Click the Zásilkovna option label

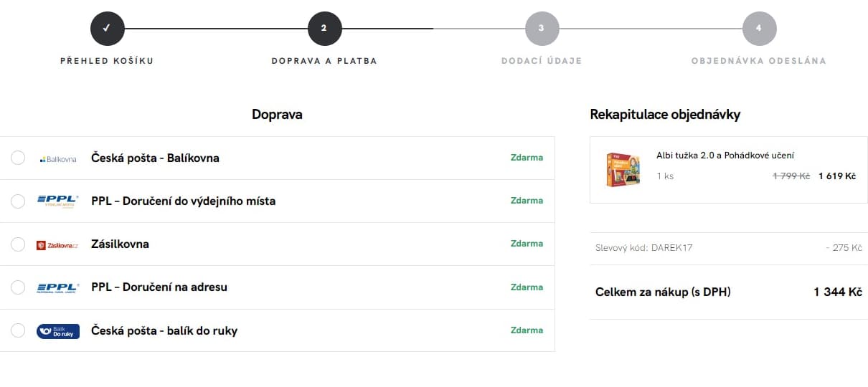[120, 244]
